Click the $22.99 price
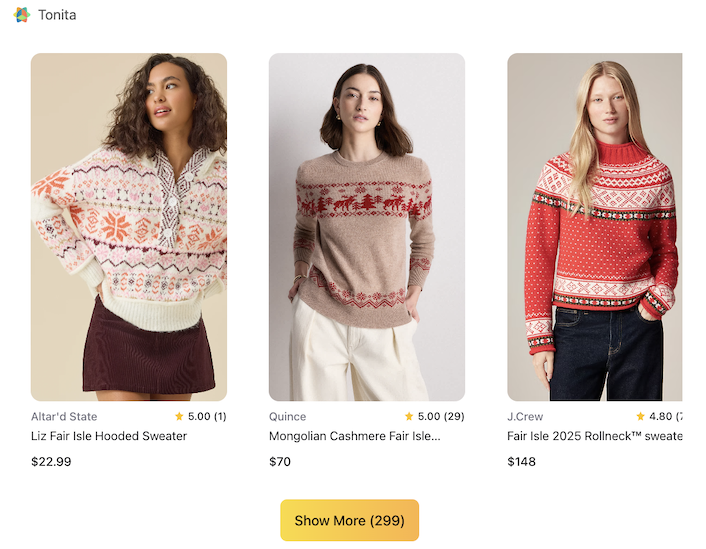Screen dimensions: 706x549 51,462
